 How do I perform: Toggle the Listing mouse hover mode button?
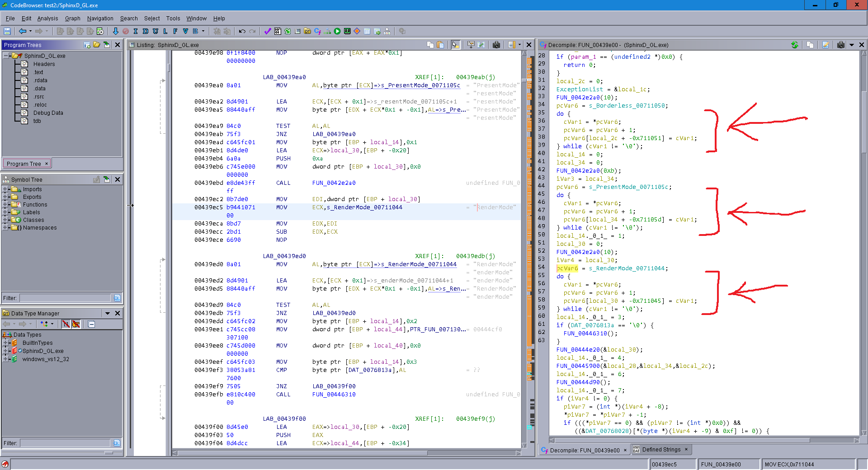(455, 45)
